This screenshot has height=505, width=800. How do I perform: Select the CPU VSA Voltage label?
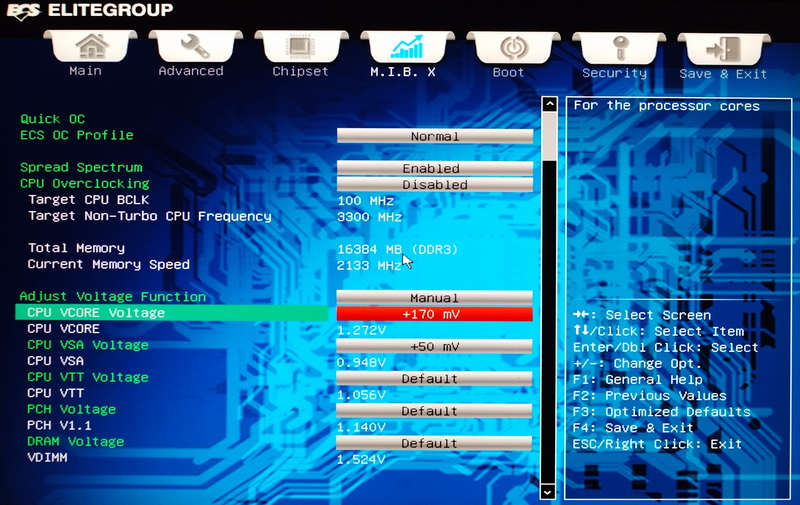(88, 345)
